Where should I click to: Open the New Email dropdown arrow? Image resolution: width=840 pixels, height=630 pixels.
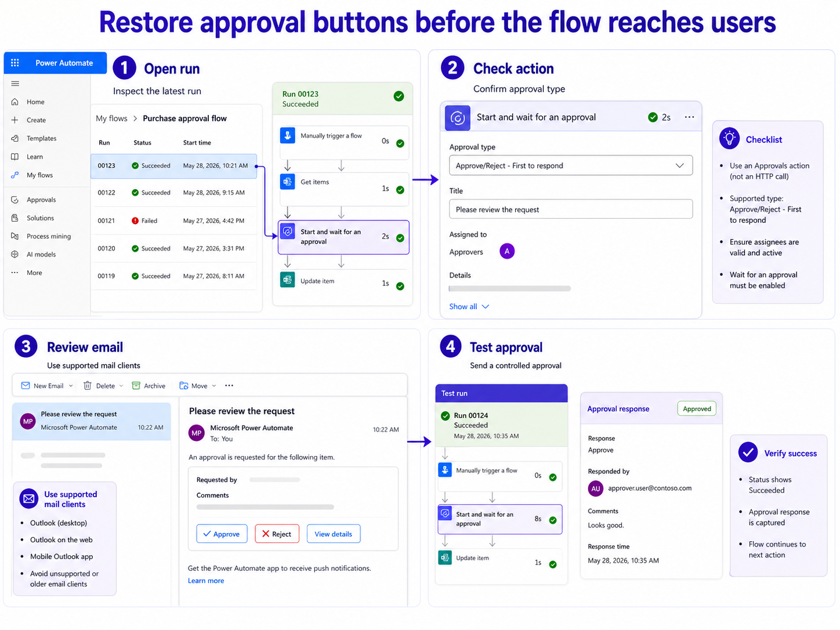(71, 386)
